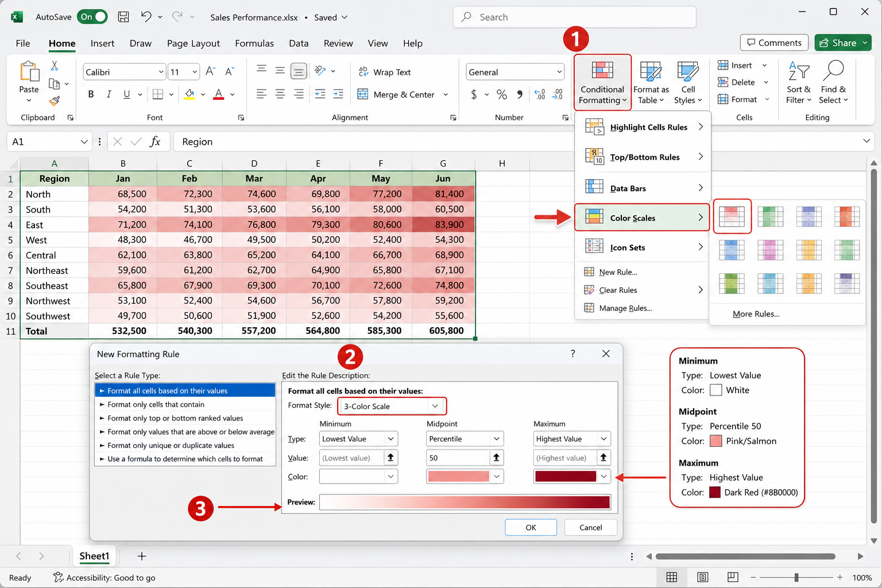Open Highlight Cells Rules submenu
This screenshot has width=882, height=588.
click(643, 127)
